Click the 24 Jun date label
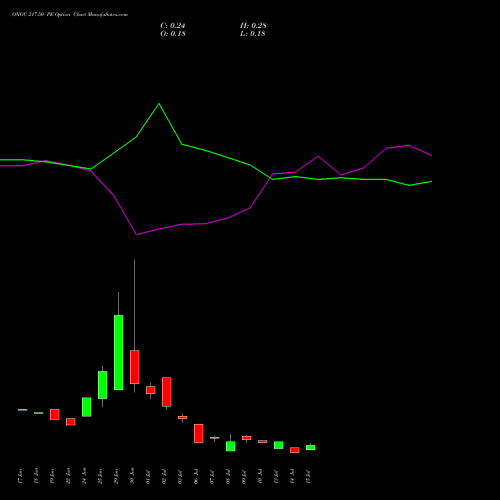Viewport: 500px width, 500px height. [x=84, y=476]
